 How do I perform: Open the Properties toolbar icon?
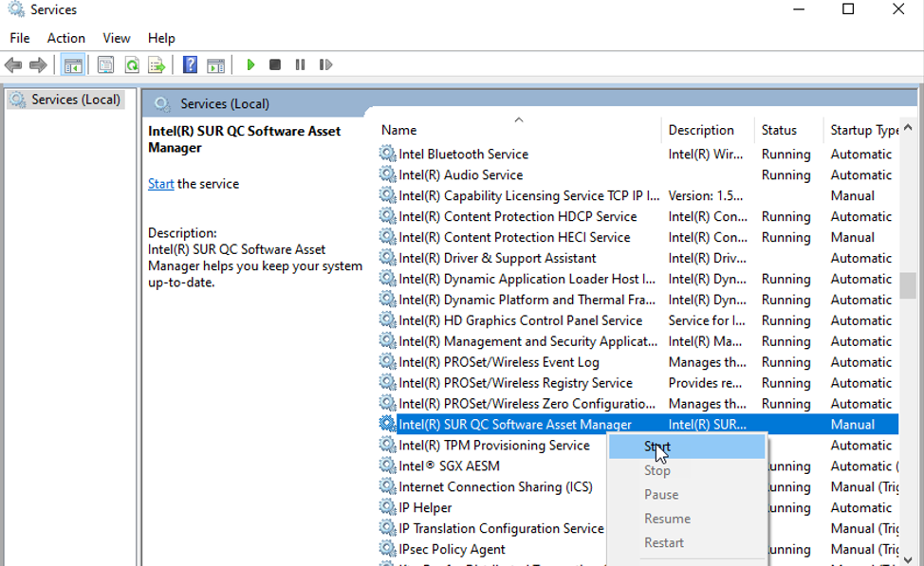click(x=105, y=64)
